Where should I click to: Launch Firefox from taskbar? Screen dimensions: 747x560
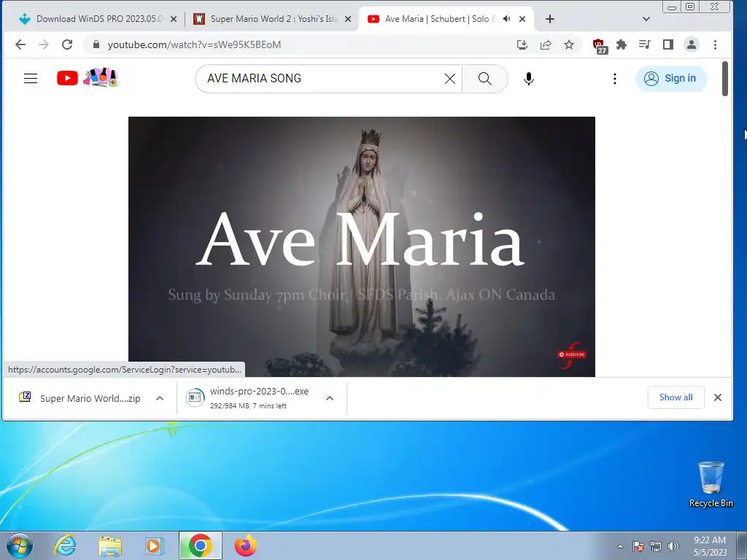coord(245,545)
